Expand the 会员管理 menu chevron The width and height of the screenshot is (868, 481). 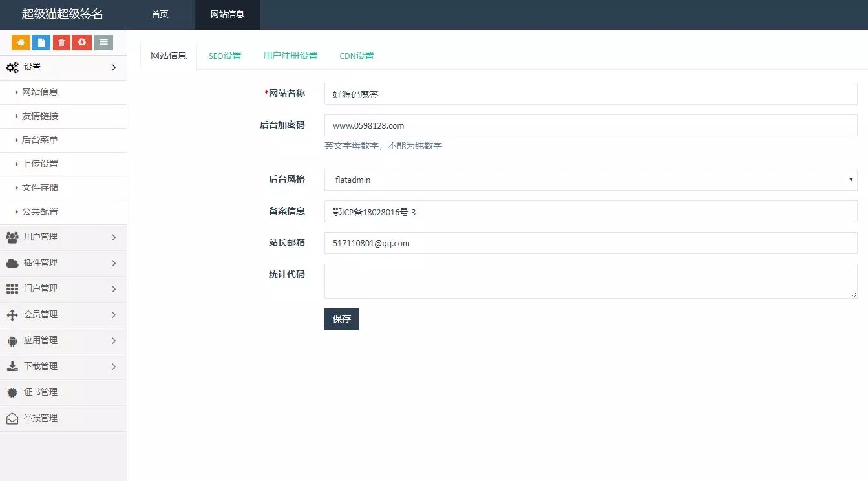[x=114, y=315]
